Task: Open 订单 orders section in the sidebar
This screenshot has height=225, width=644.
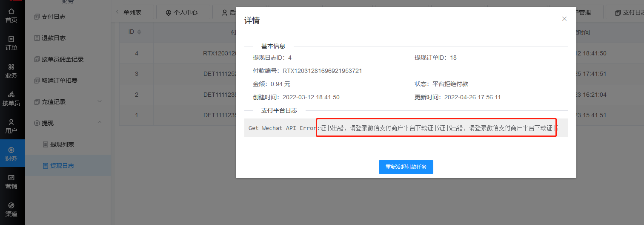Action: (x=11, y=43)
